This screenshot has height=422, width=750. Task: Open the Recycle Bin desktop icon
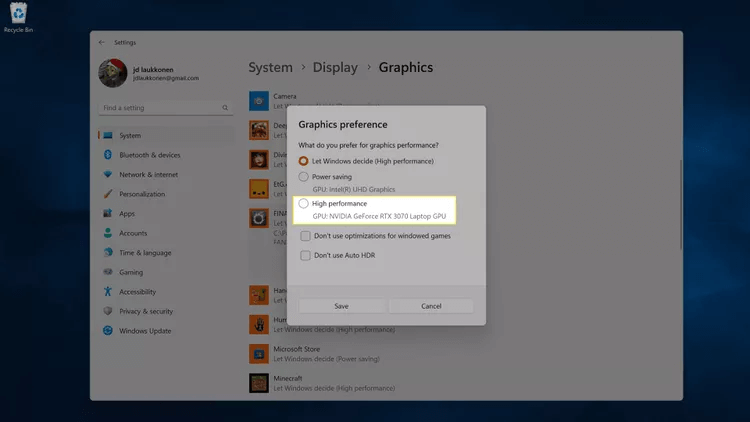pos(18,18)
